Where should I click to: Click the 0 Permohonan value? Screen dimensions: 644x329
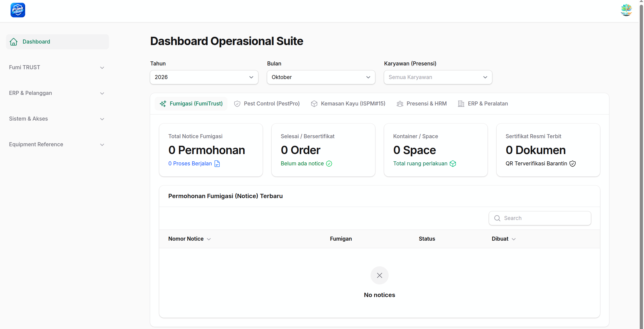[x=207, y=150]
